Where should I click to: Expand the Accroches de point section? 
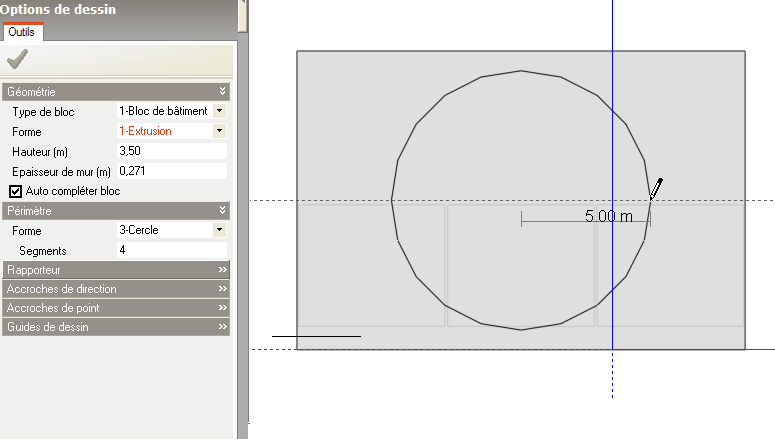coord(223,308)
